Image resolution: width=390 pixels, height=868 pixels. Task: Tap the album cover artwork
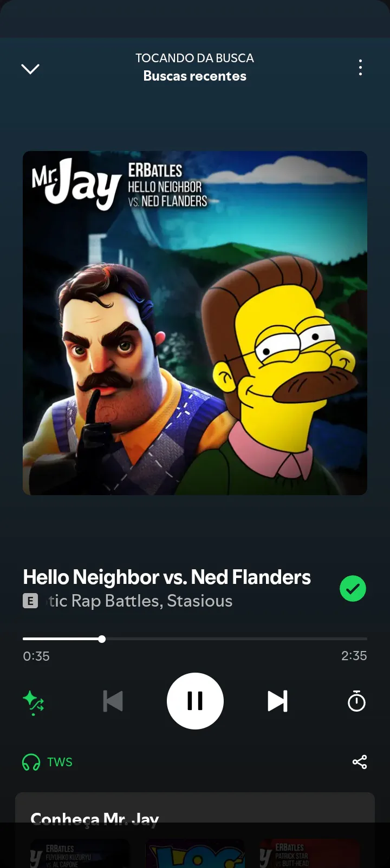click(x=195, y=323)
